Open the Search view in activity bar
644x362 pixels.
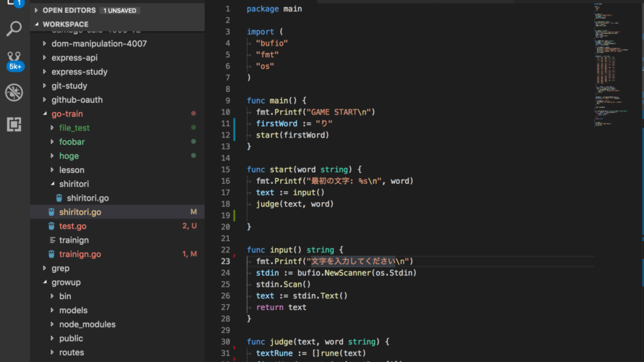tap(14, 29)
